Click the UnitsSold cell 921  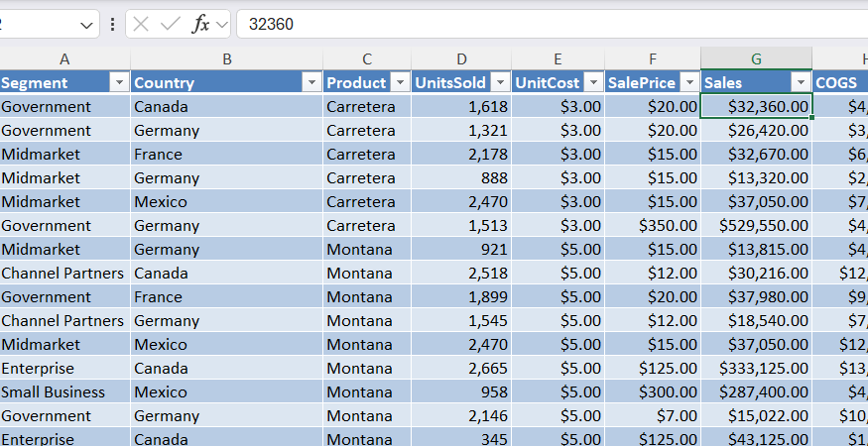tap(461, 249)
